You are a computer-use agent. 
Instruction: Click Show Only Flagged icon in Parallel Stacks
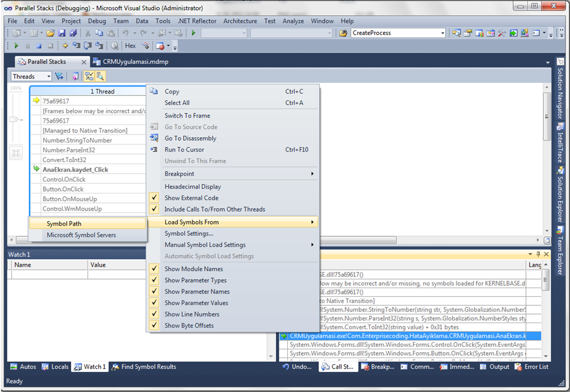click(59, 76)
